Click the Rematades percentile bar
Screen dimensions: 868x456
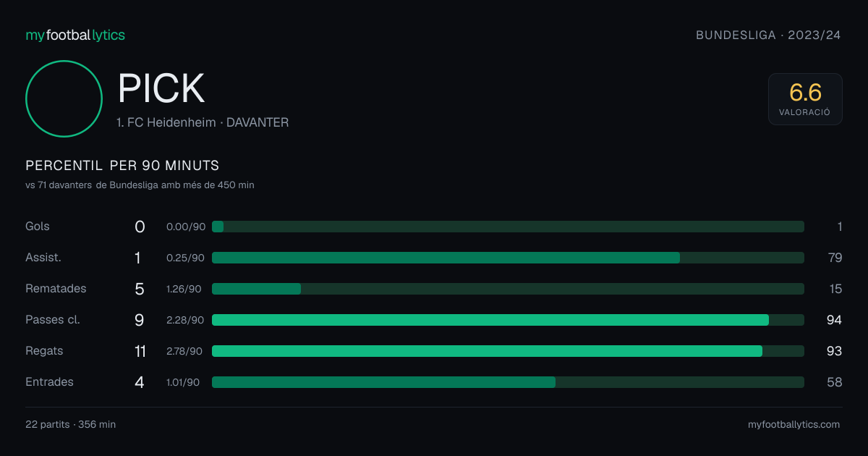508,289
